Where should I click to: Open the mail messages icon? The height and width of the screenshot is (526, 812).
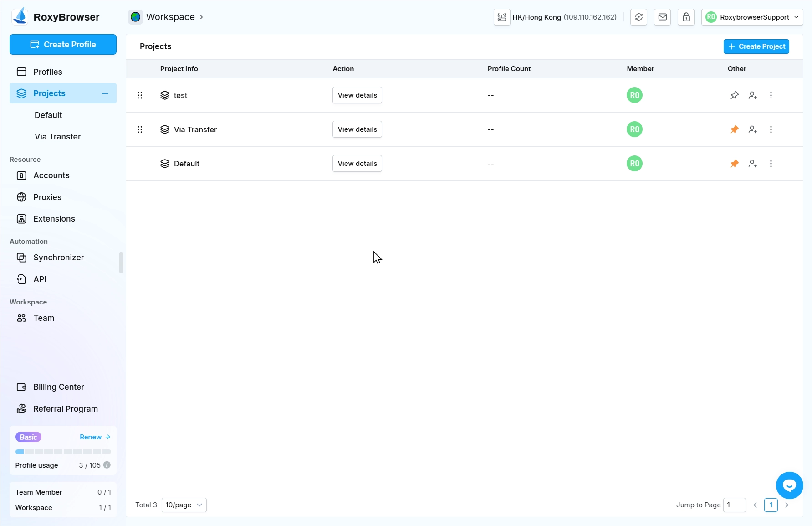662,17
